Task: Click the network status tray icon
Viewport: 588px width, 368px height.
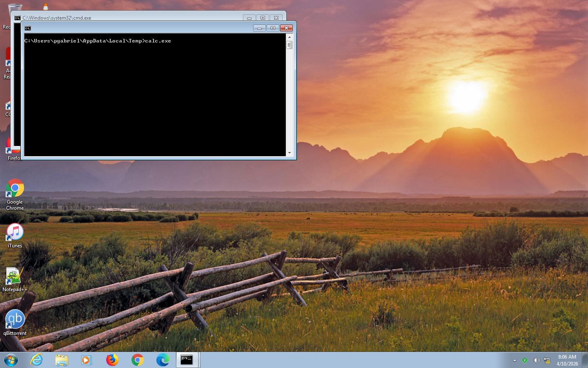Action: pyautogui.click(x=546, y=360)
